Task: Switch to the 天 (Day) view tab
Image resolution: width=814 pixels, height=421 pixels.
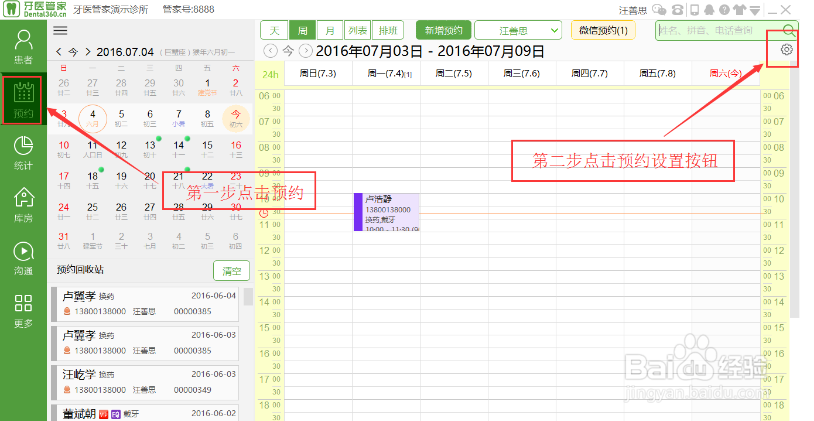Action: (274, 31)
